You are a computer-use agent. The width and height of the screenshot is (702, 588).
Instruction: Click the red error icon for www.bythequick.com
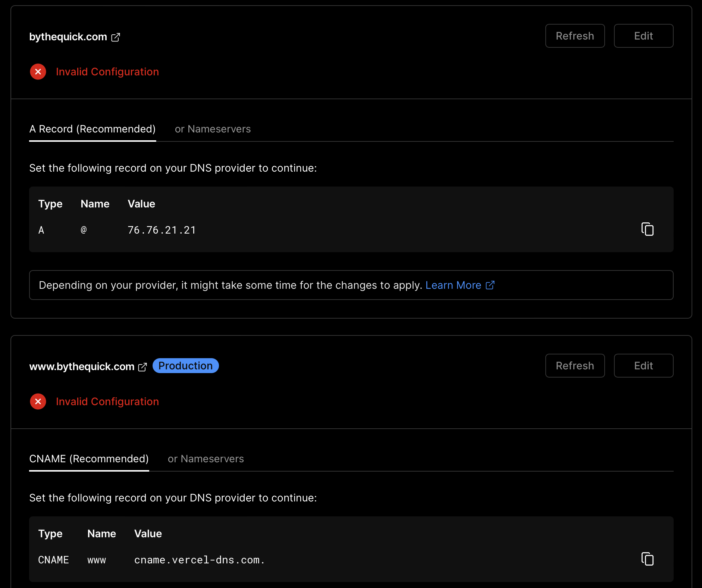click(x=38, y=401)
